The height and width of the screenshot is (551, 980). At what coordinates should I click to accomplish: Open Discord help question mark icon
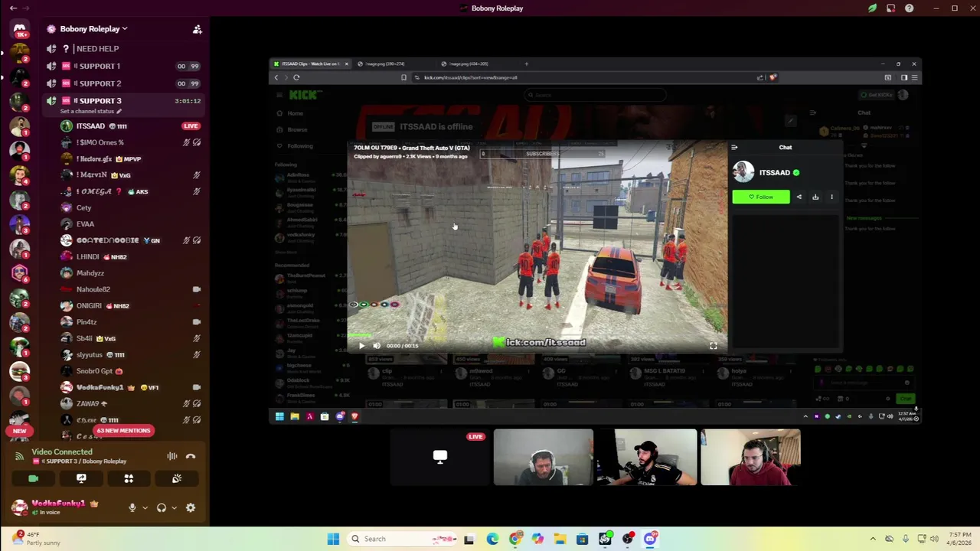pyautogui.click(x=909, y=8)
